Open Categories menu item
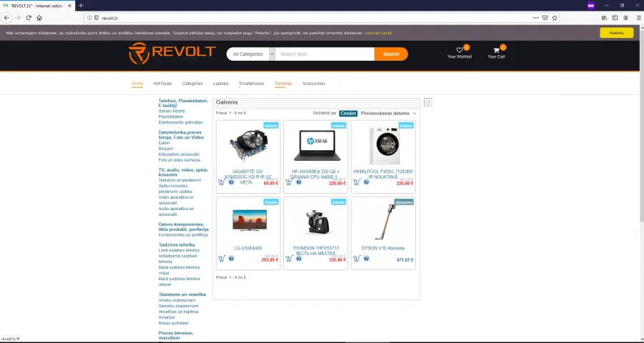644x343 pixels. [192, 84]
